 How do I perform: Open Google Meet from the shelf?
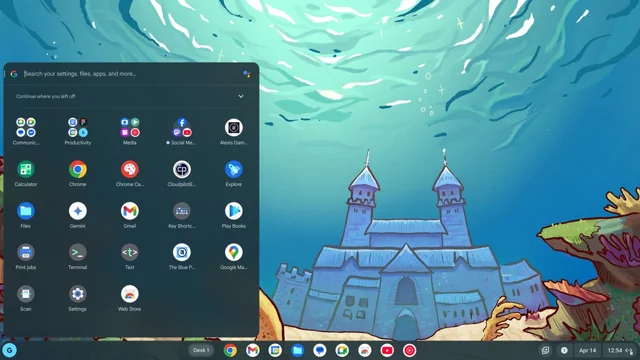[x=342, y=350]
